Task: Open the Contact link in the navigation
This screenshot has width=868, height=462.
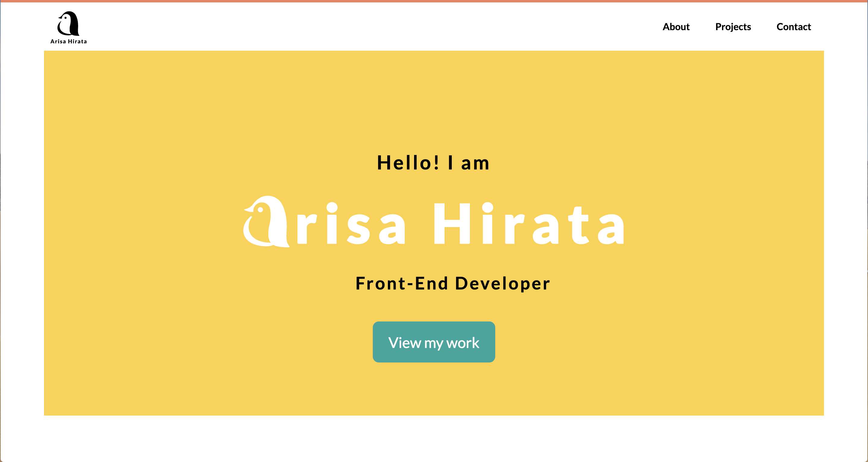Action: (794, 27)
